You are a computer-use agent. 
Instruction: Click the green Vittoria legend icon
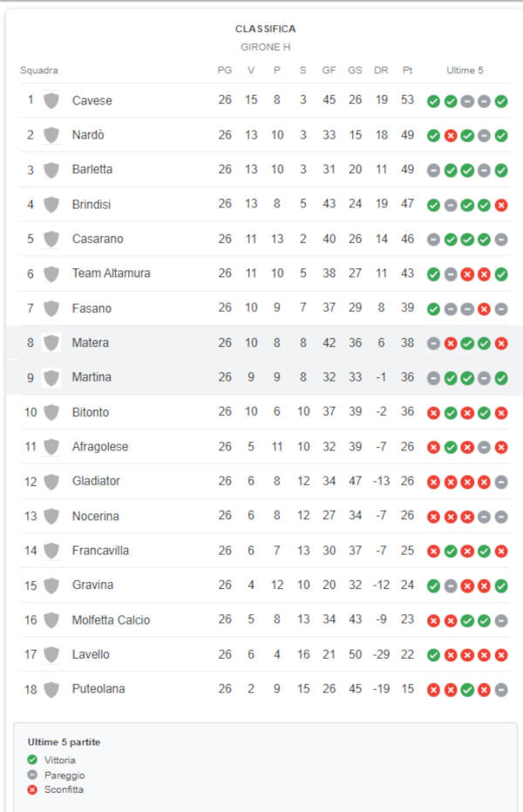point(32,760)
